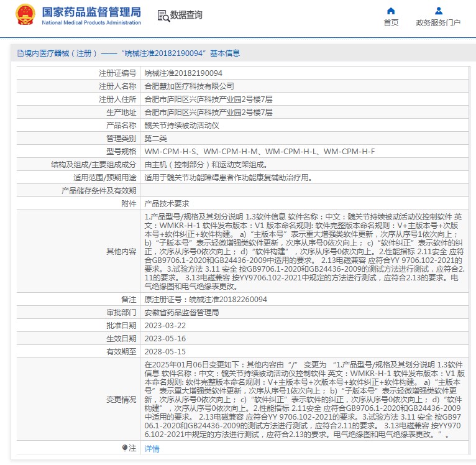Click approval date 2023-03-22

[x=165, y=325]
